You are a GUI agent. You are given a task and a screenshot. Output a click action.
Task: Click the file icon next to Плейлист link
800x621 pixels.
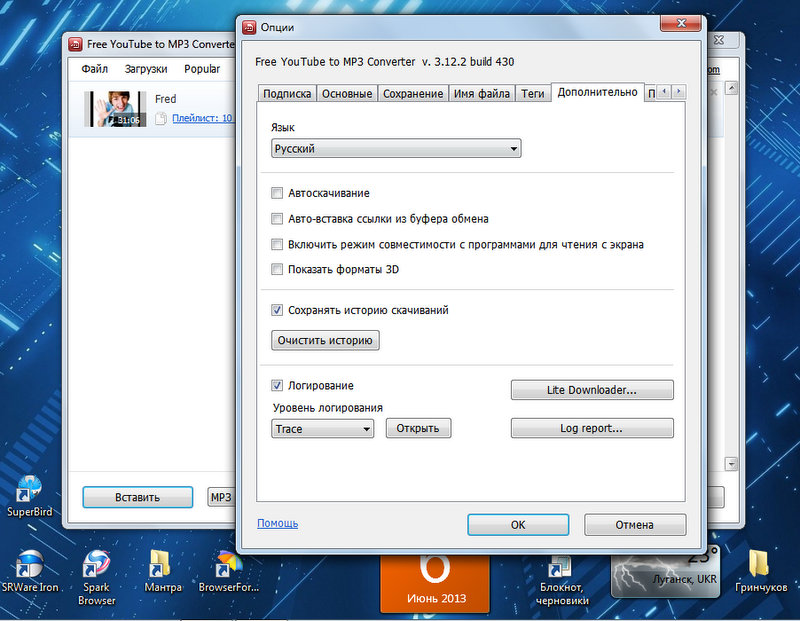[161, 118]
